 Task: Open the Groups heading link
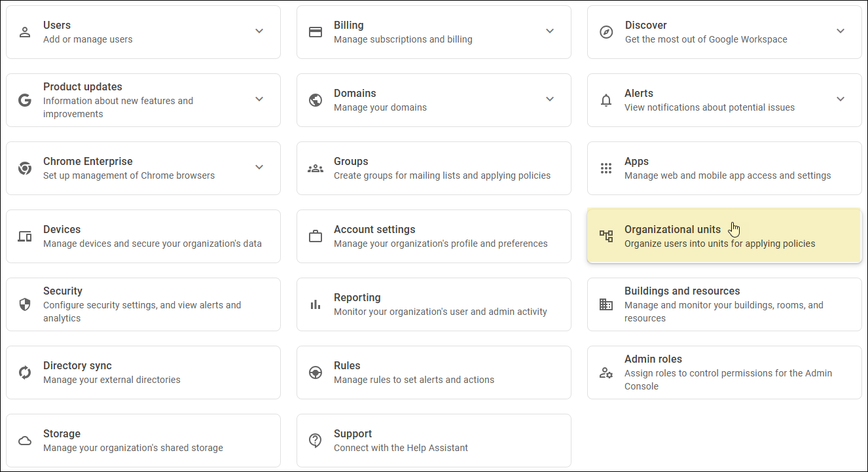pyautogui.click(x=351, y=161)
